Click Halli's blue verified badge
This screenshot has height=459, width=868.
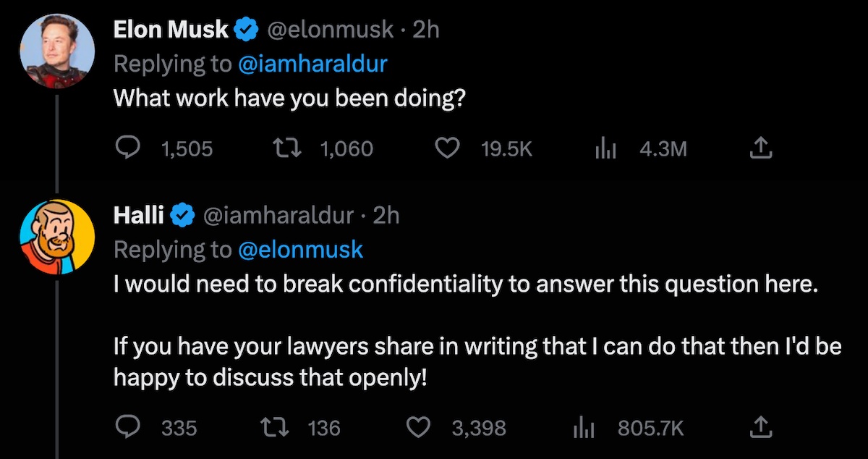point(183,216)
